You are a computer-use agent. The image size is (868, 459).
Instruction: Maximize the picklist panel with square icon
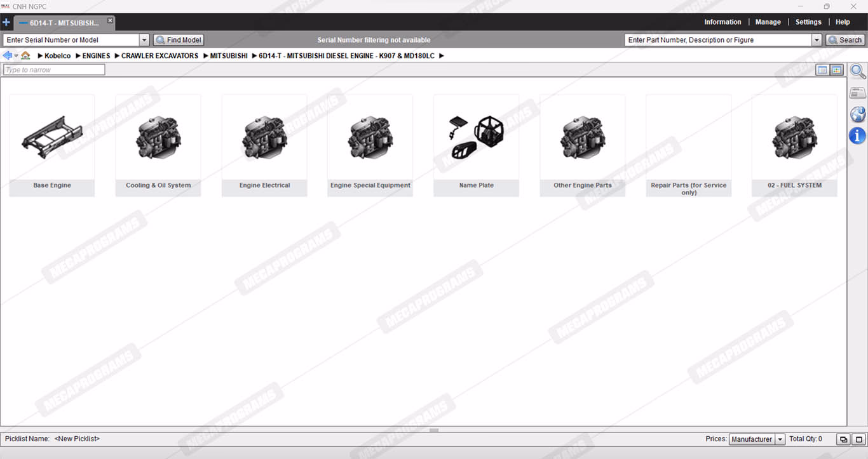tap(859, 439)
